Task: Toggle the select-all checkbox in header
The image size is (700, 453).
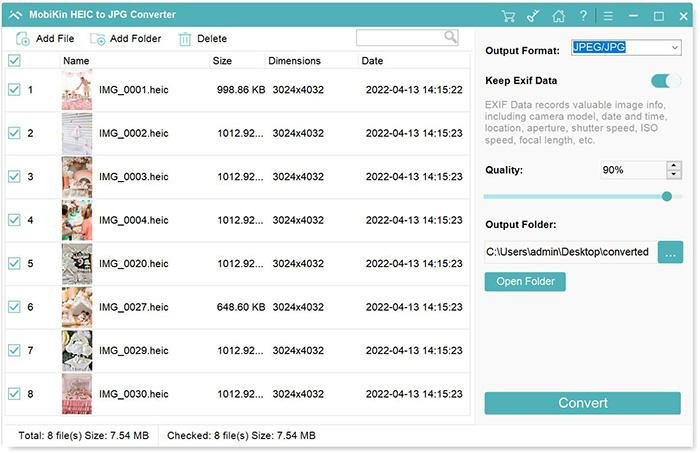Action: (14, 61)
